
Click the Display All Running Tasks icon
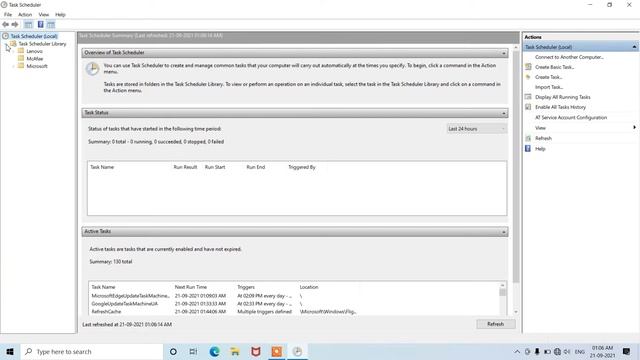pos(528,97)
